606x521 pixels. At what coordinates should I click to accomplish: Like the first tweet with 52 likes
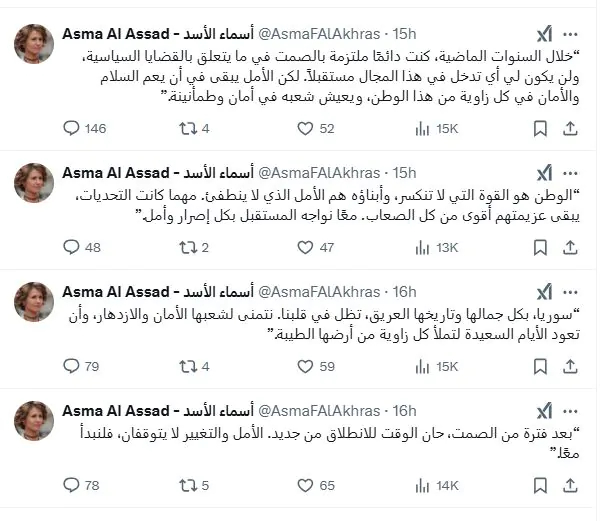pyautogui.click(x=306, y=128)
